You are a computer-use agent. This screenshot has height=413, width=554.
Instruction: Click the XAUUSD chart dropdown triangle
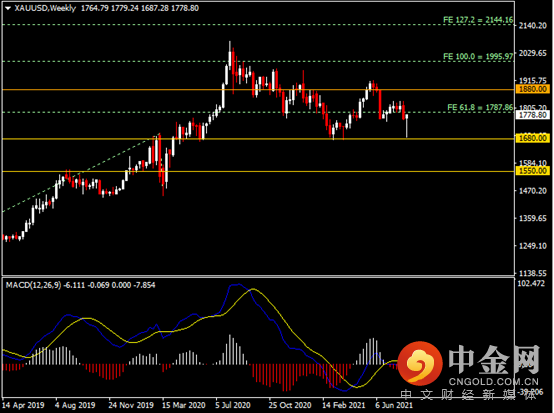pos(8,8)
